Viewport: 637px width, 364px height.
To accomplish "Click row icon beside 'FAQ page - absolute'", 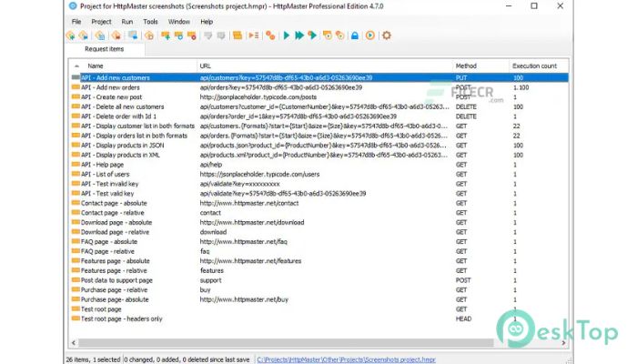I will point(76,242).
